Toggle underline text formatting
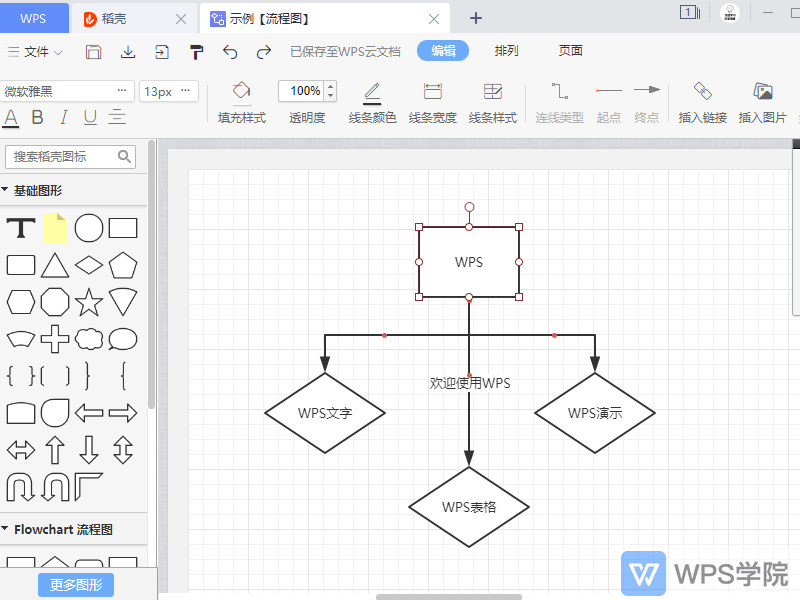The image size is (800, 600). pos(90,117)
